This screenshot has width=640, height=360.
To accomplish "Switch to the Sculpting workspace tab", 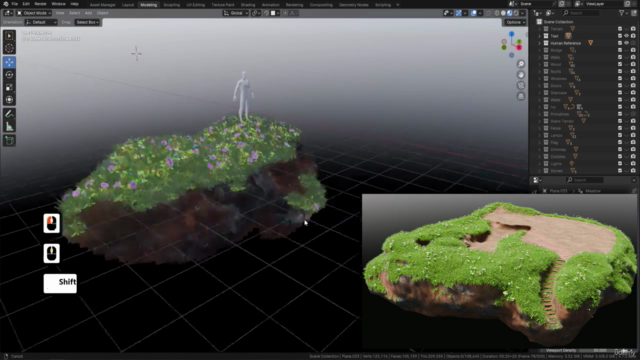I will 171,5.
